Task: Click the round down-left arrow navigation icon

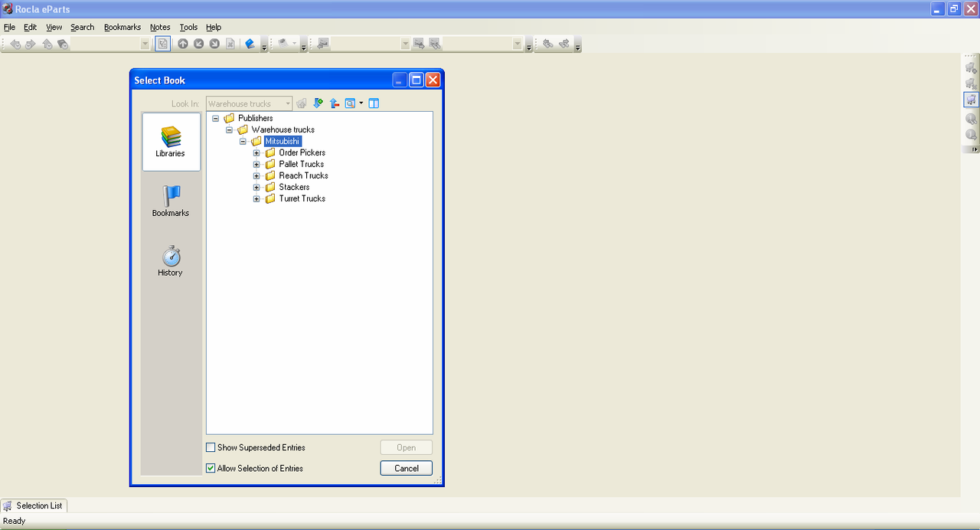Action: tap(198, 44)
